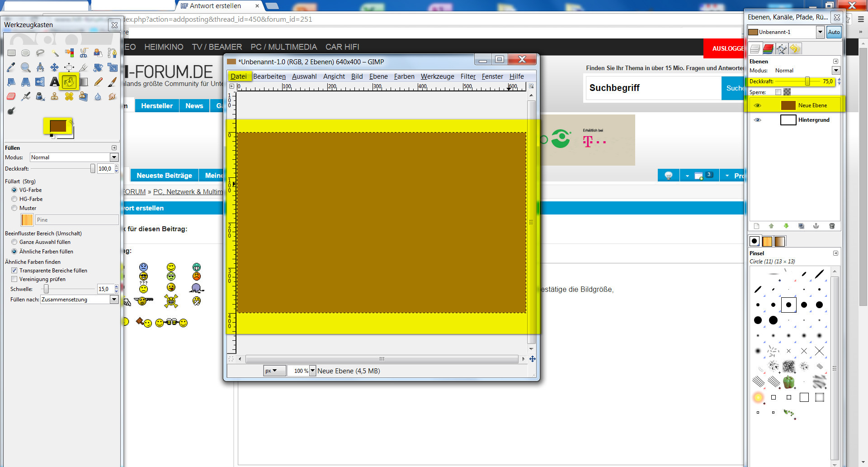
Task: Switch to the Channels tab
Action: tap(768, 48)
